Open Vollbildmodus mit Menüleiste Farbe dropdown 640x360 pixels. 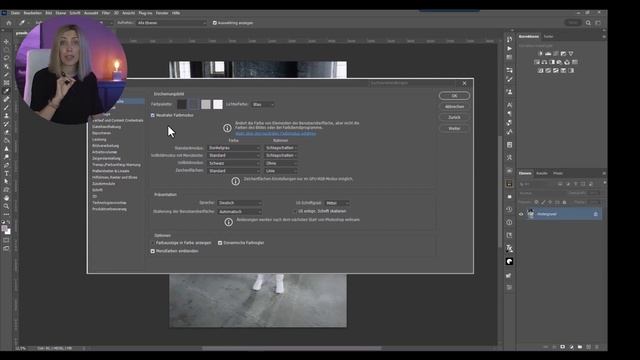[x=234, y=156]
